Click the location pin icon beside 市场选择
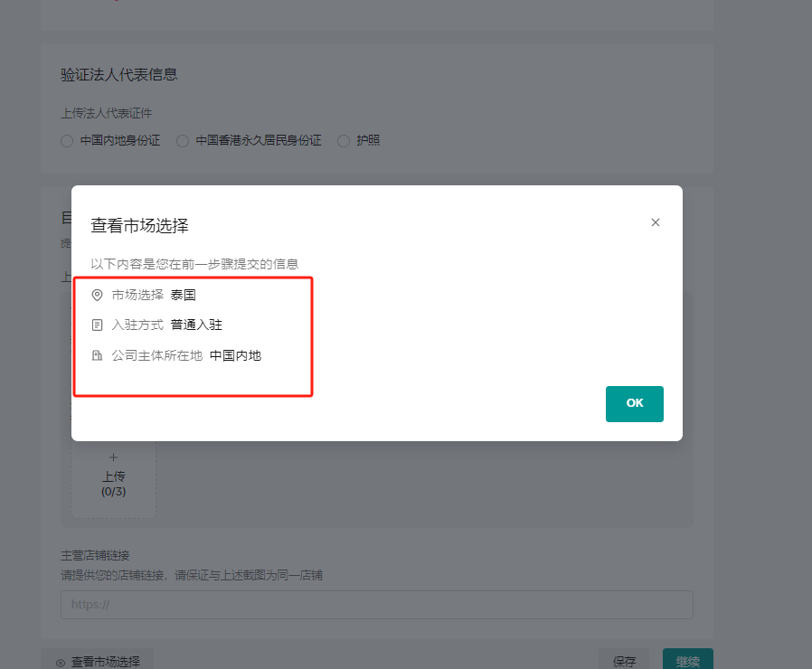The width and height of the screenshot is (812, 669). [97, 294]
